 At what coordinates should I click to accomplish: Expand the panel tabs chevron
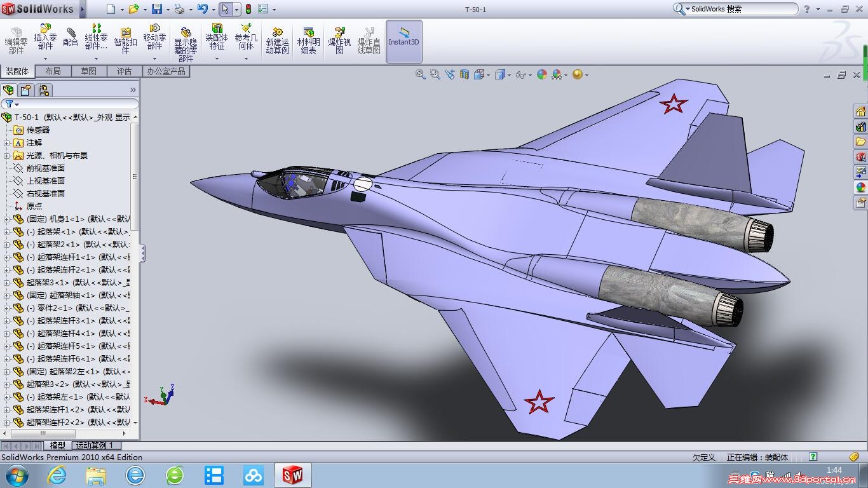(x=133, y=90)
